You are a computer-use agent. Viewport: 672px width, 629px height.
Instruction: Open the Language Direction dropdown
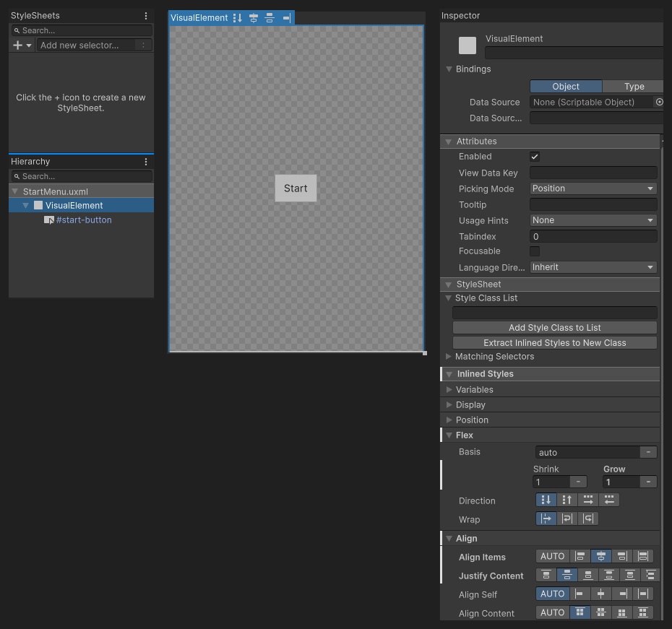(593, 267)
